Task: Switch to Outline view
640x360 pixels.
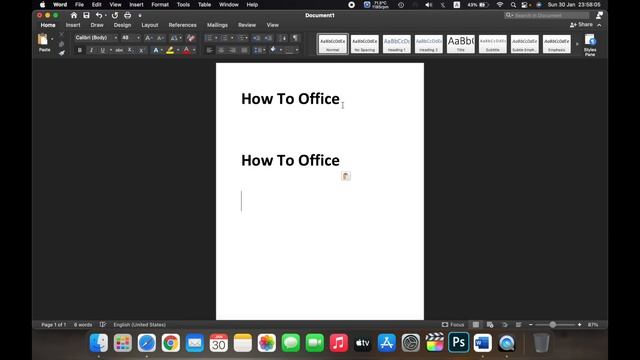Action: click(x=504, y=325)
